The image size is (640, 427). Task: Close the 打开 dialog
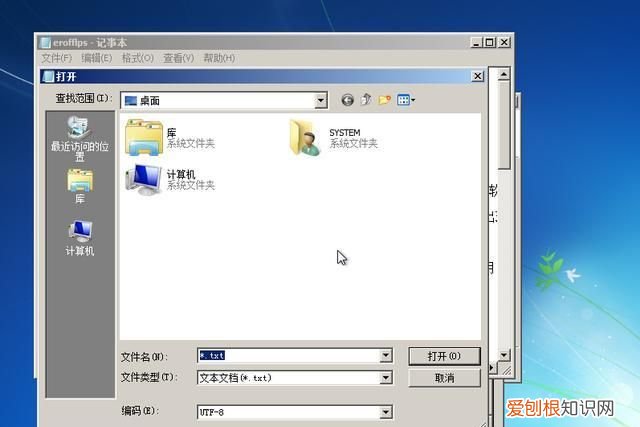pyautogui.click(x=478, y=76)
